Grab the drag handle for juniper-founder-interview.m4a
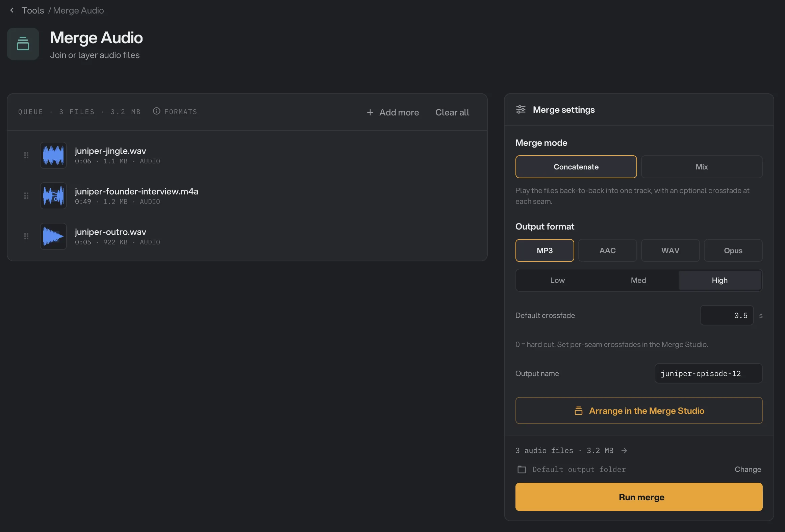The image size is (785, 532). pos(26,196)
